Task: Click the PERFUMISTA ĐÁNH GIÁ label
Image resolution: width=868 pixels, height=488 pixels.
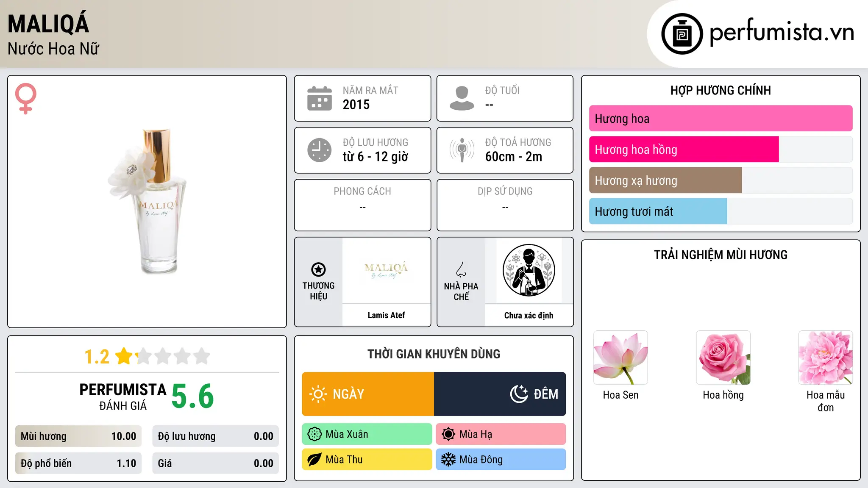Action: (123, 397)
